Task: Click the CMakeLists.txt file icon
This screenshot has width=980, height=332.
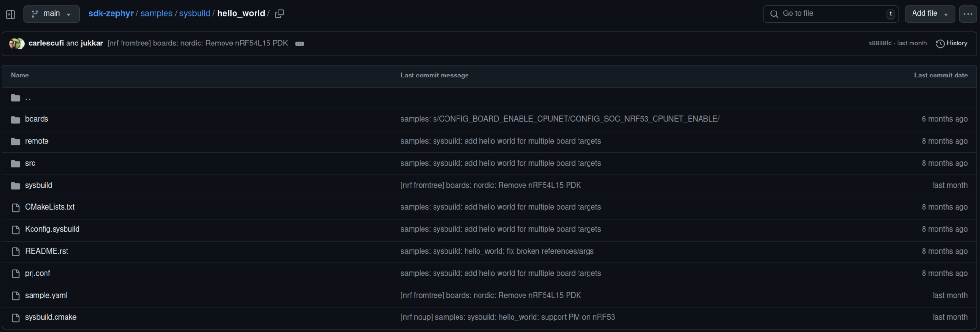Action: 16,208
